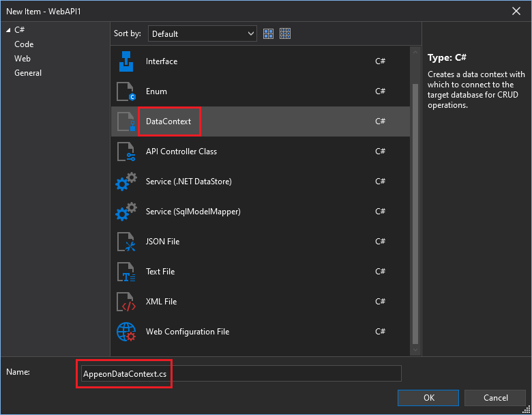
Task: Select the DataContext template icon
Action: (126, 121)
